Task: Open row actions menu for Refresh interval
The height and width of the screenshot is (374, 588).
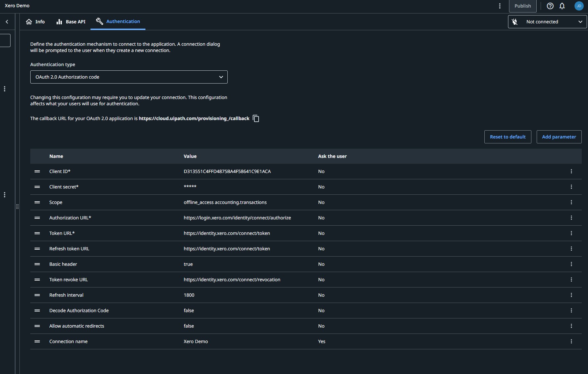Action: pyautogui.click(x=571, y=295)
